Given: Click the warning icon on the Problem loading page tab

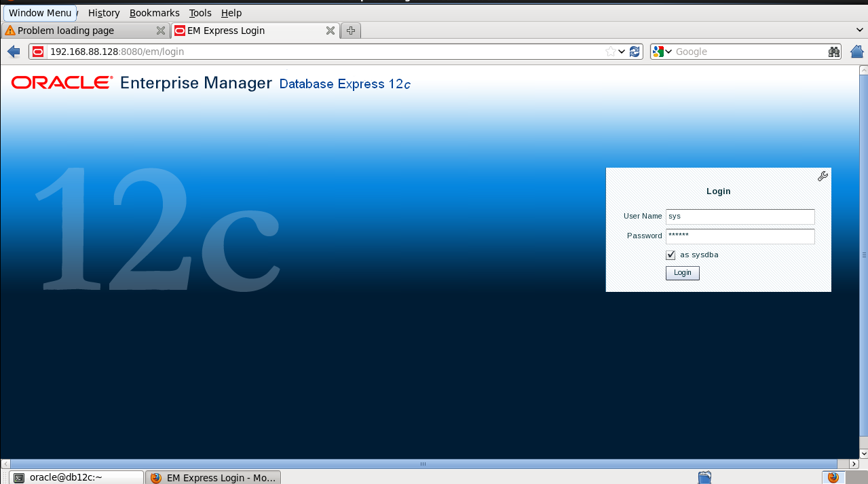Looking at the screenshot, I should [x=10, y=31].
